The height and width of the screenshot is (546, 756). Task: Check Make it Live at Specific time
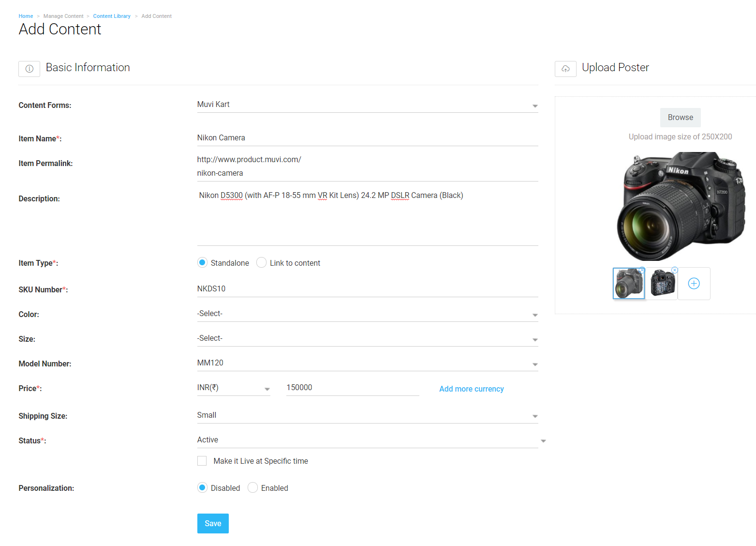coord(202,461)
